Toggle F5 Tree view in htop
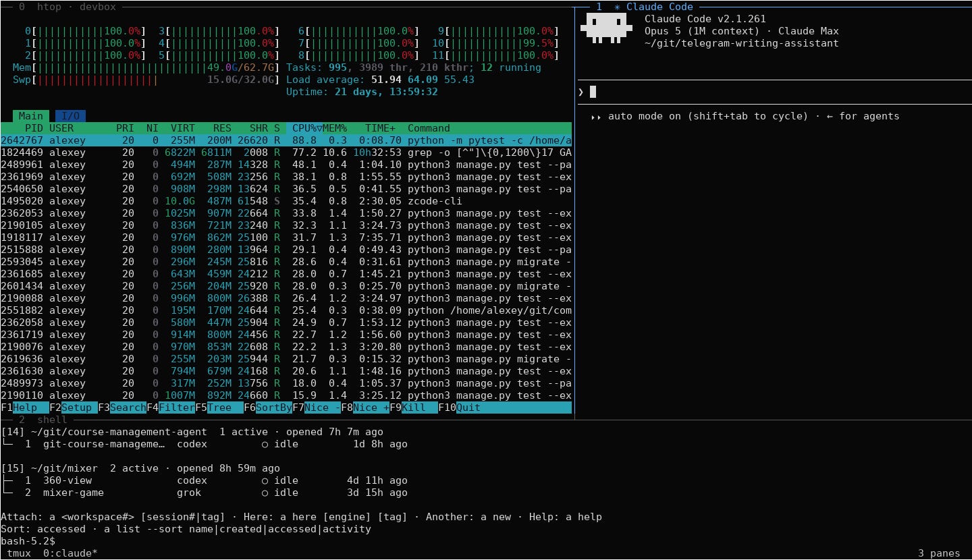972x560 pixels. (x=219, y=408)
